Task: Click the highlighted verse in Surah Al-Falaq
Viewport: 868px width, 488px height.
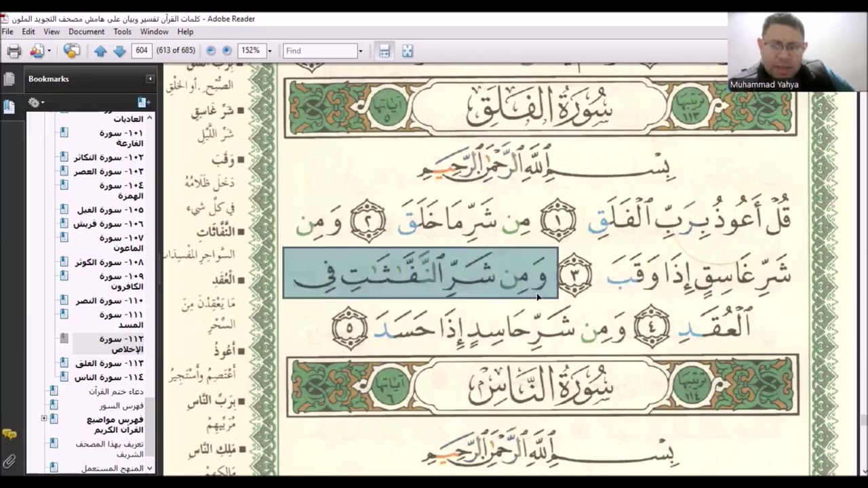Action: point(420,273)
